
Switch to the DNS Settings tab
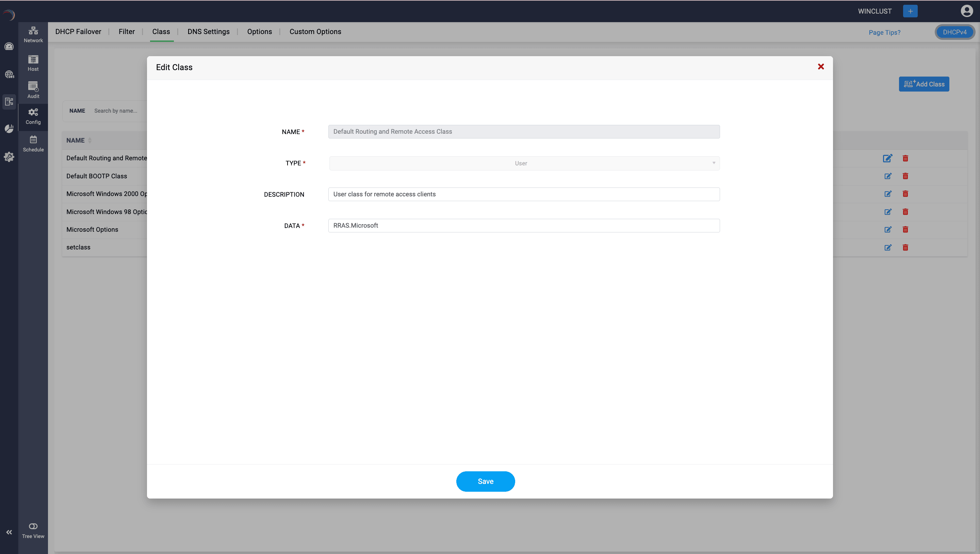pyautogui.click(x=208, y=32)
